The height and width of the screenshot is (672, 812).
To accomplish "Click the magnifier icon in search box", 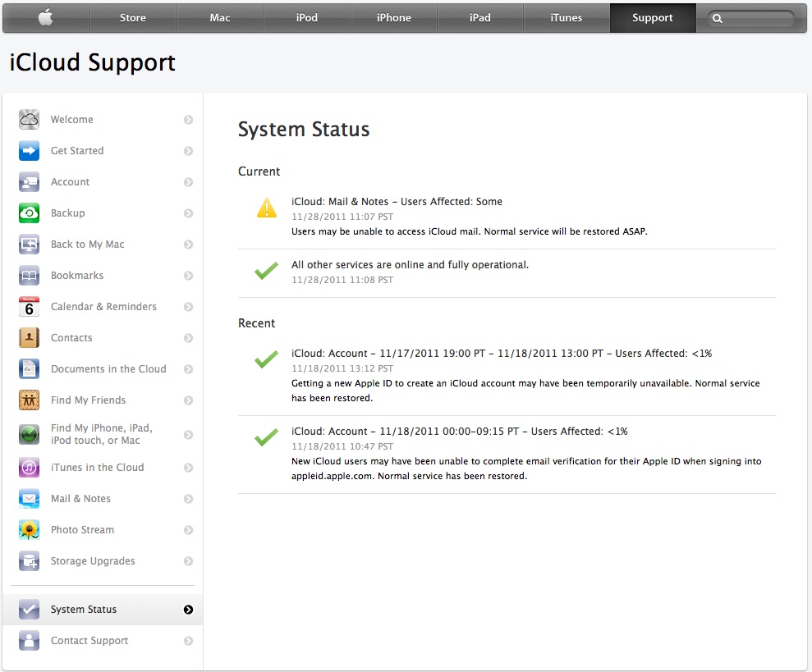I will [x=718, y=18].
